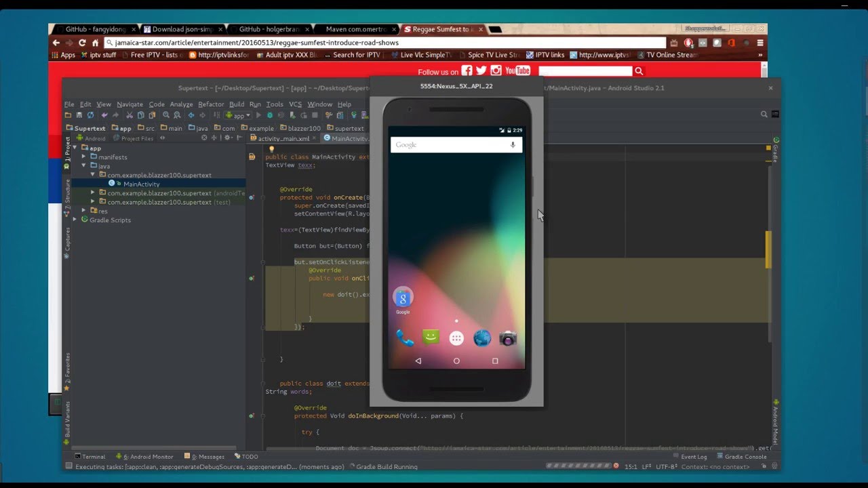Click the Facebook icon on the webpage

(467, 70)
